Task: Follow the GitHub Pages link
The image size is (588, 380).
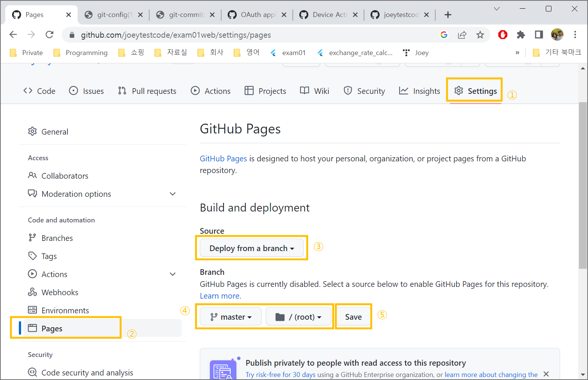Action: point(223,159)
